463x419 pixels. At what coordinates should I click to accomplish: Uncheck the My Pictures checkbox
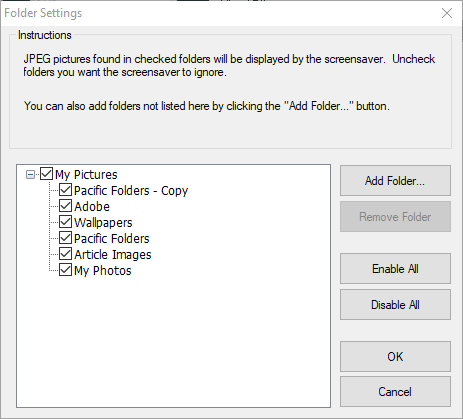46,174
